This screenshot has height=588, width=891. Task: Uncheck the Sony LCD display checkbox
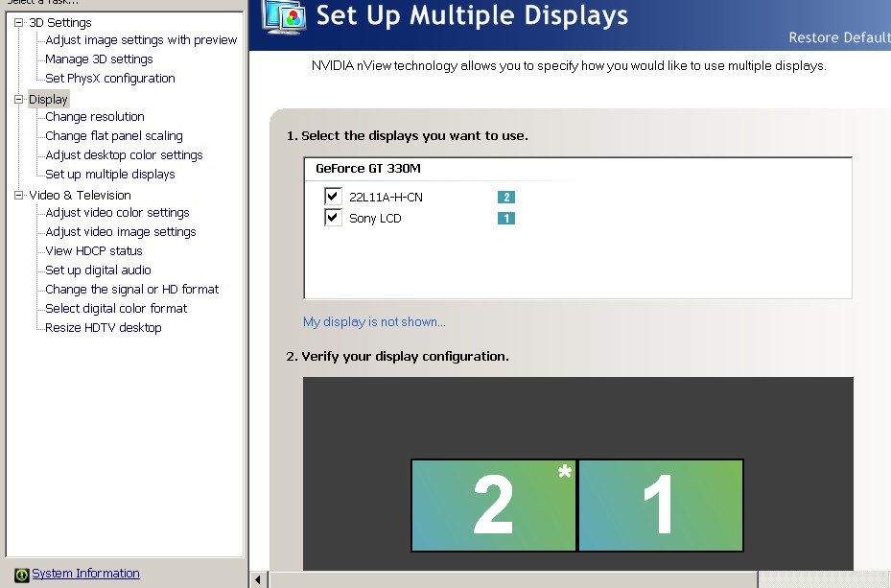coord(333,217)
